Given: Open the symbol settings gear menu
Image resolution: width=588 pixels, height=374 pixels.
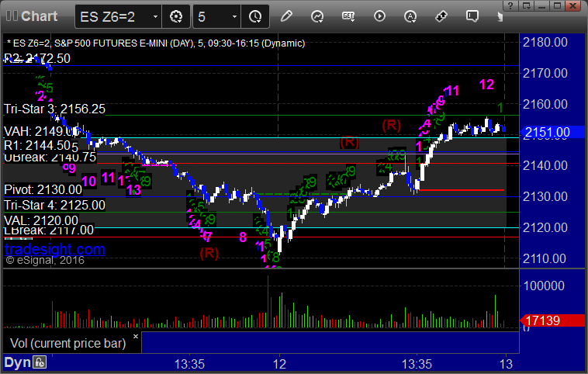Looking at the screenshot, I should point(176,16).
